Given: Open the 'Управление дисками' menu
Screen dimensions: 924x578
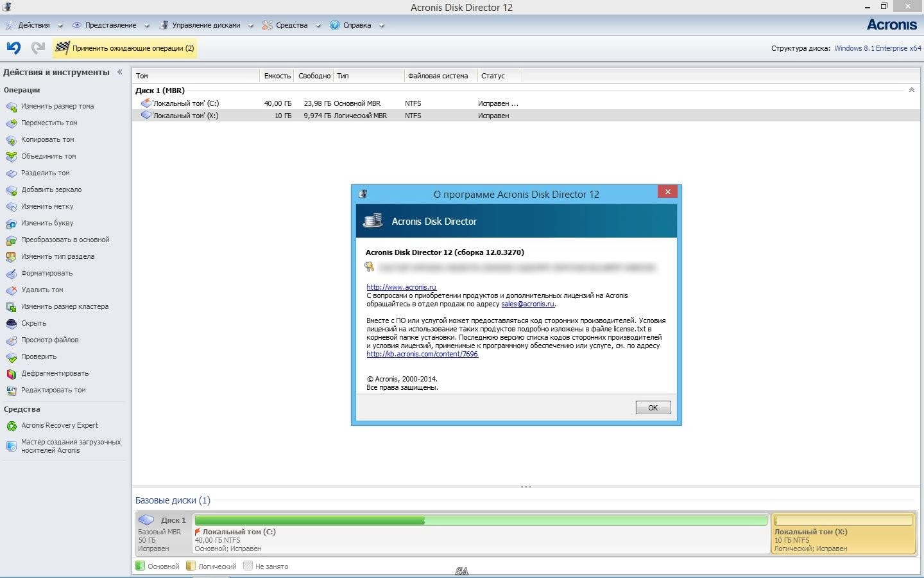Looking at the screenshot, I should pos(206,25).
